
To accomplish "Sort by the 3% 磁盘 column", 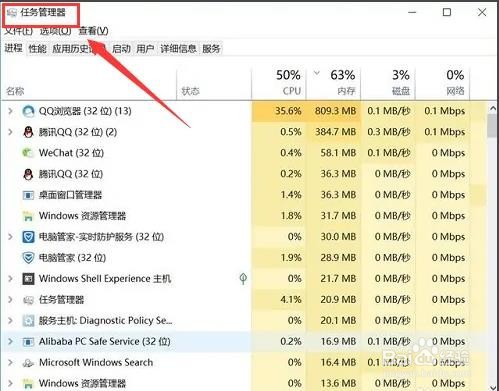I will point(388,84).
